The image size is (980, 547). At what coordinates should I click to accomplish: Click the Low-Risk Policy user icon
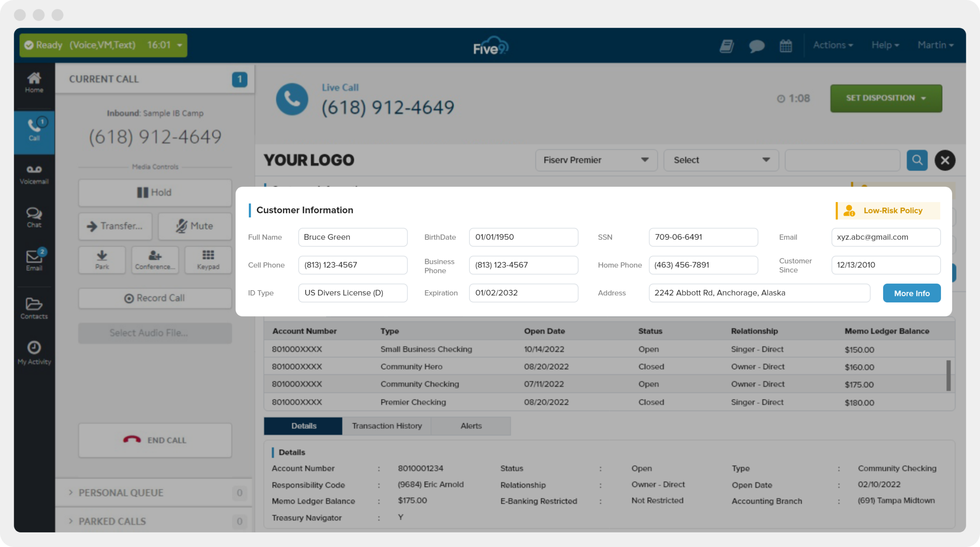click(x=849, y=211)
